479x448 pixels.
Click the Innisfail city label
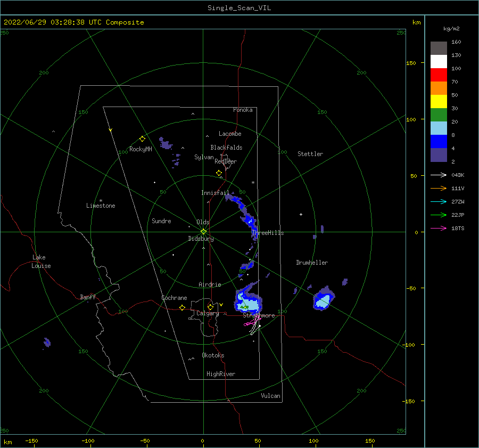pos(215,193)
